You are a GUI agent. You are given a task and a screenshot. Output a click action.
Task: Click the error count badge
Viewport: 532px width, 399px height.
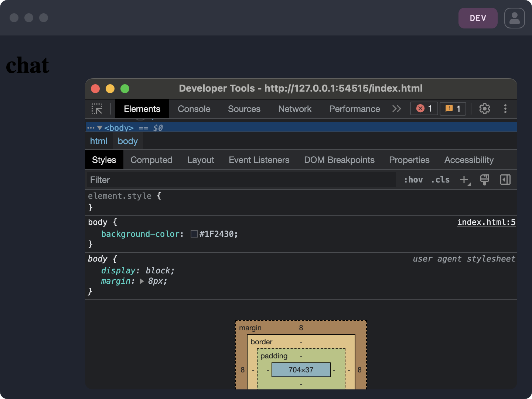pos(424,109)
